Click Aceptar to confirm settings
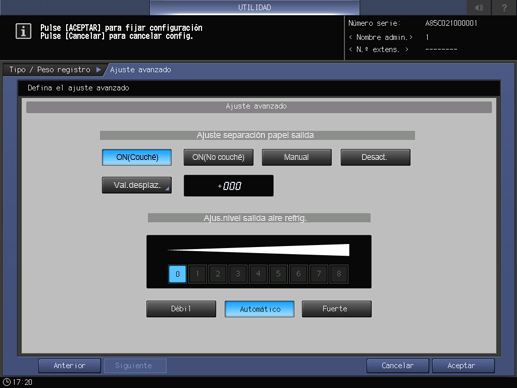This screenshot has height=388, width=517. point(463,366)
